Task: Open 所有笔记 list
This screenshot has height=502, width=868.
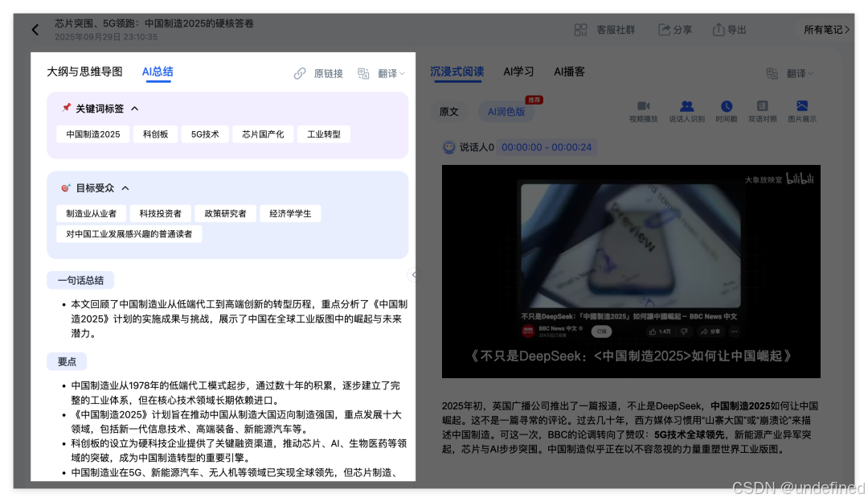Action: click(826, 30)
